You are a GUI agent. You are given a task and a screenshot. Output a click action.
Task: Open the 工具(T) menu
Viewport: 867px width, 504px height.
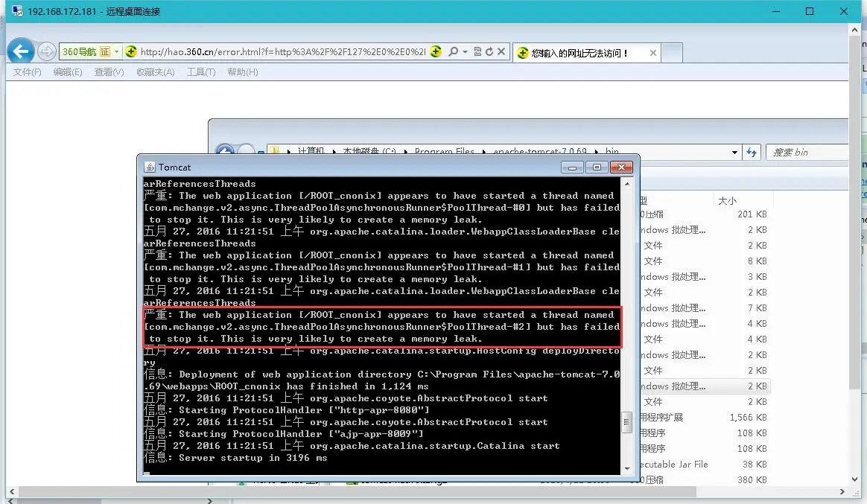(x=200, y=72)
